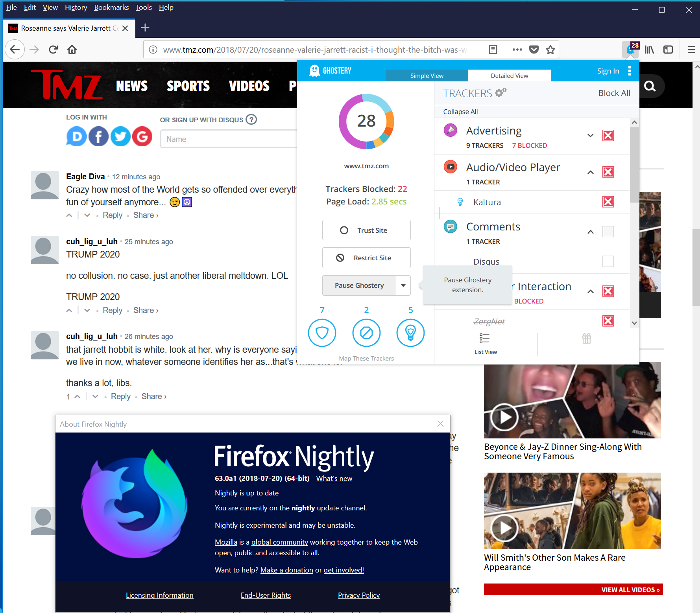Toggle blocking for Advertising category
The width and height of the screenshot is (700, 613).
[608, 136]
